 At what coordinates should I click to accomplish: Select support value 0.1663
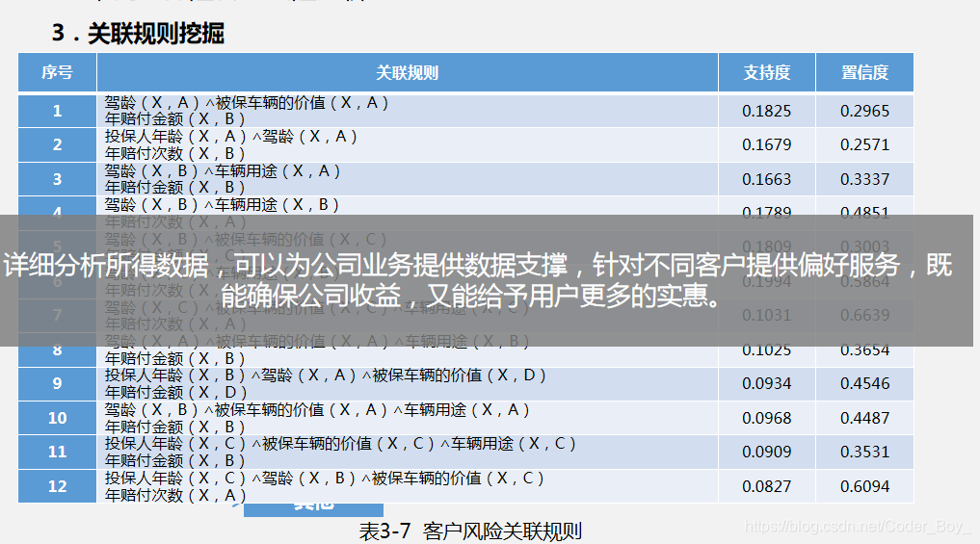pyautogui.click(x=766, y=179)
